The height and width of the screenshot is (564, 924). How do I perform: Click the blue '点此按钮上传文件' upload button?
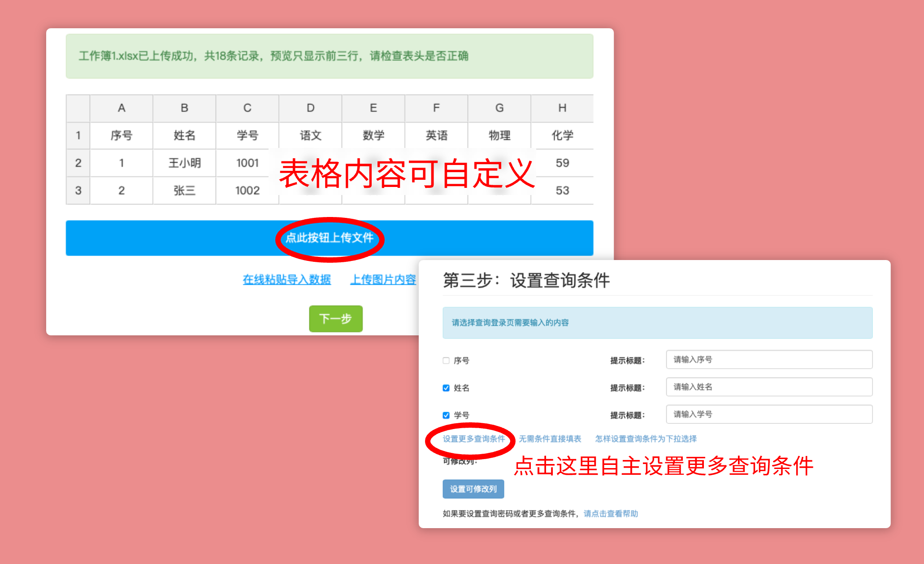tap(330, 238)
